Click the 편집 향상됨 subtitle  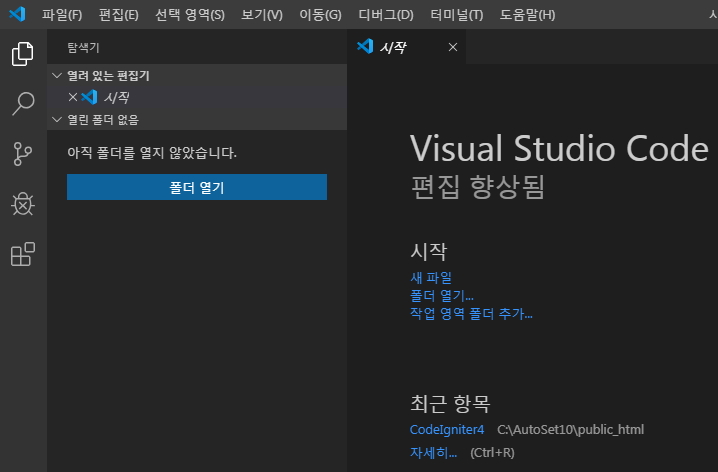(478, 187)
